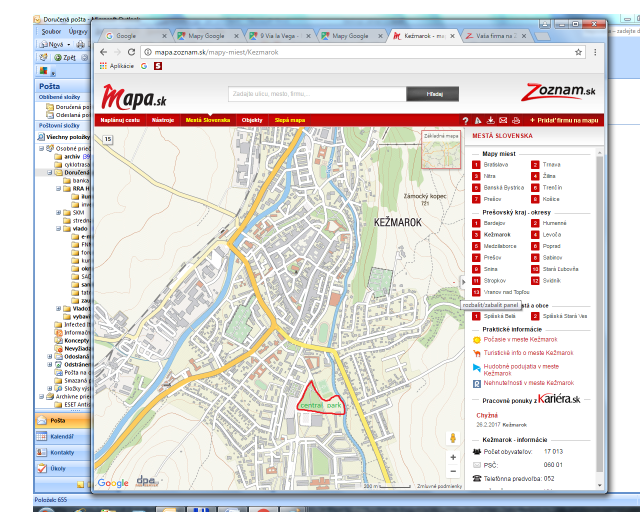Image resolution: width=640 pixels, height=512 pixels.
Task: Reload the mapa.zoznam.sk page
Action: click(131, 52)
